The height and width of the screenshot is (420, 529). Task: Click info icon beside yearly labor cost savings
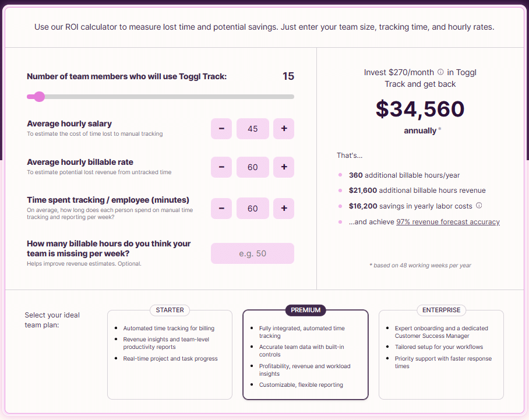pos(479,205)
